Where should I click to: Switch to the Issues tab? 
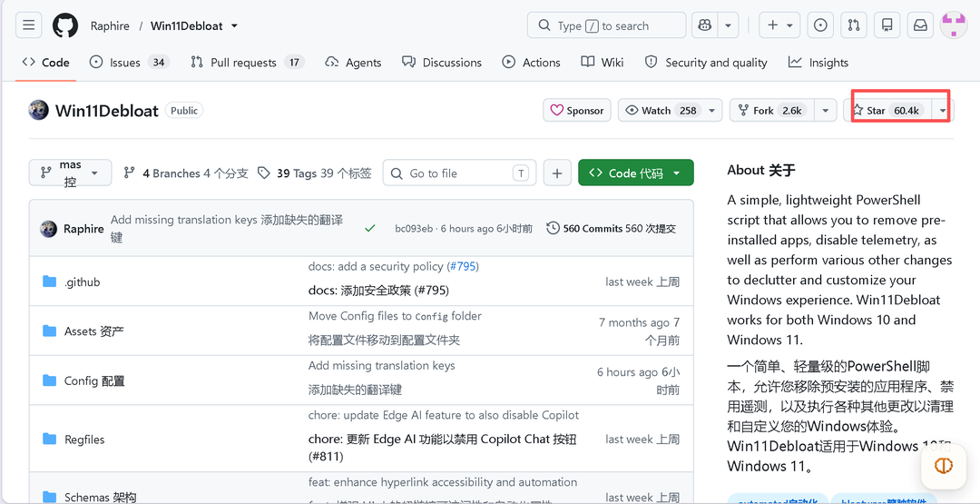click(x=130, y=63)
